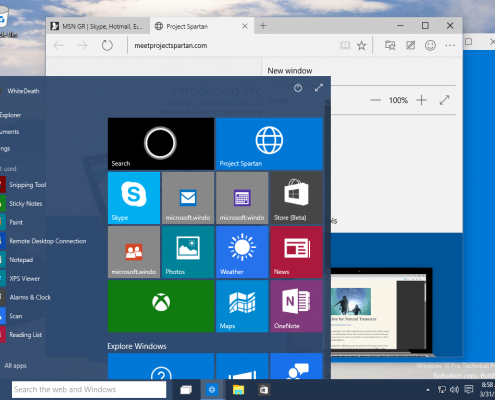Open the Get Started help tile

click(x=161, y=366)
